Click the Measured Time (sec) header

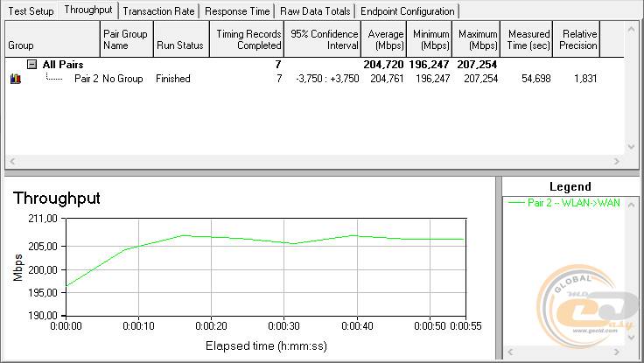[528, 39]
